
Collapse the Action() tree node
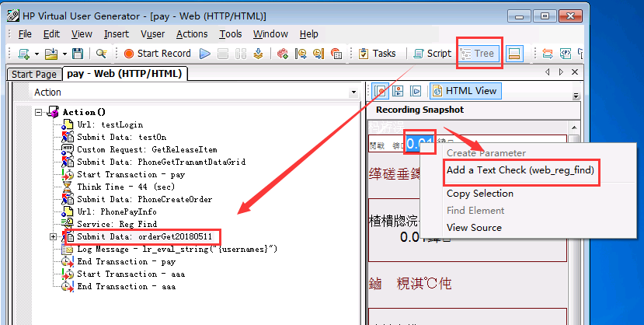(x=39, y=112)
